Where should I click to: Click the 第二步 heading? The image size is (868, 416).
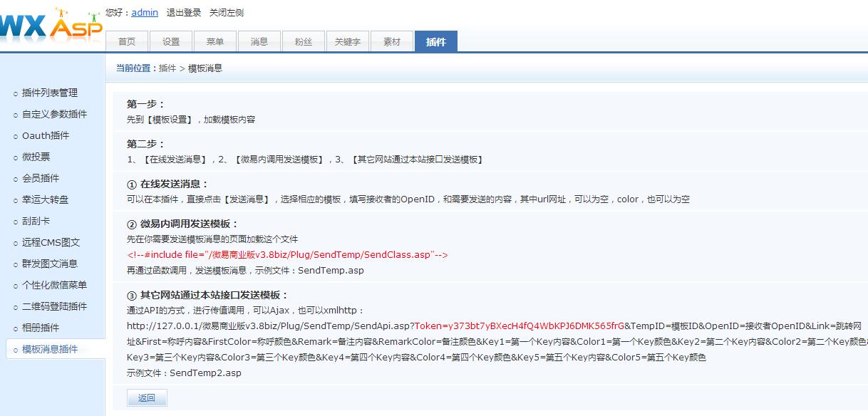[x=146, y=144]
